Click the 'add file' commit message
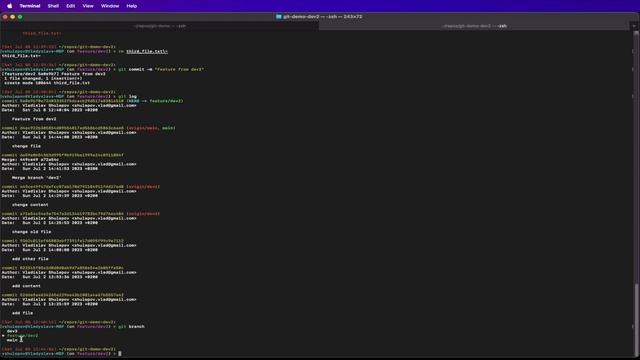640x360 pixels. click(x=22, y=313)
